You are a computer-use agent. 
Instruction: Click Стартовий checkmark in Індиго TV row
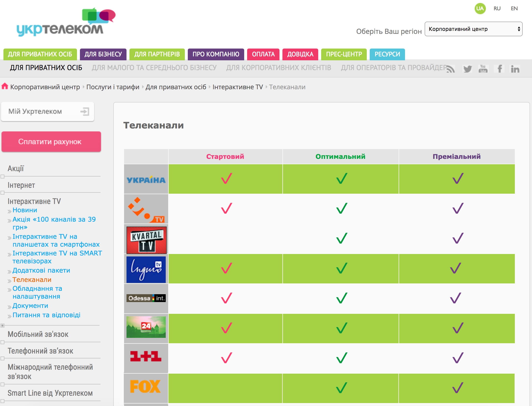click(x=226, y=268)
